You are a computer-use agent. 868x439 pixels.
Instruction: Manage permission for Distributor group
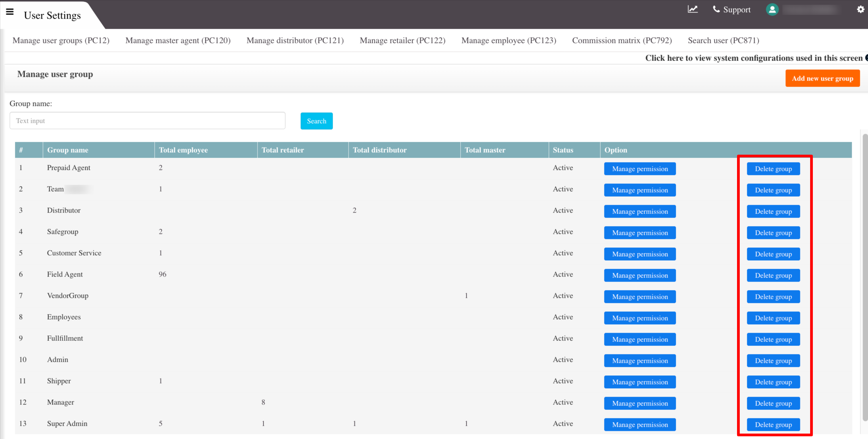click(x=640, y=211)
